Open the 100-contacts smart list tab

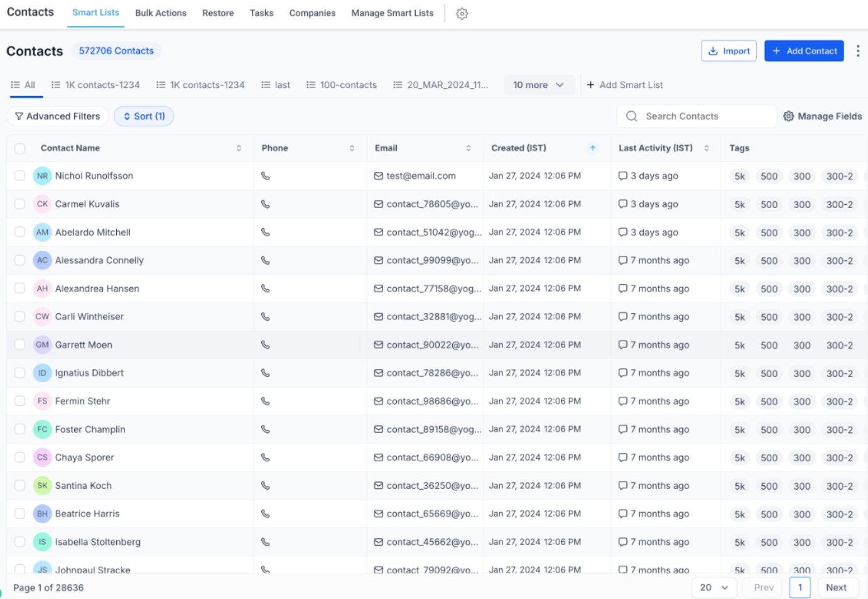click(342, 85)
